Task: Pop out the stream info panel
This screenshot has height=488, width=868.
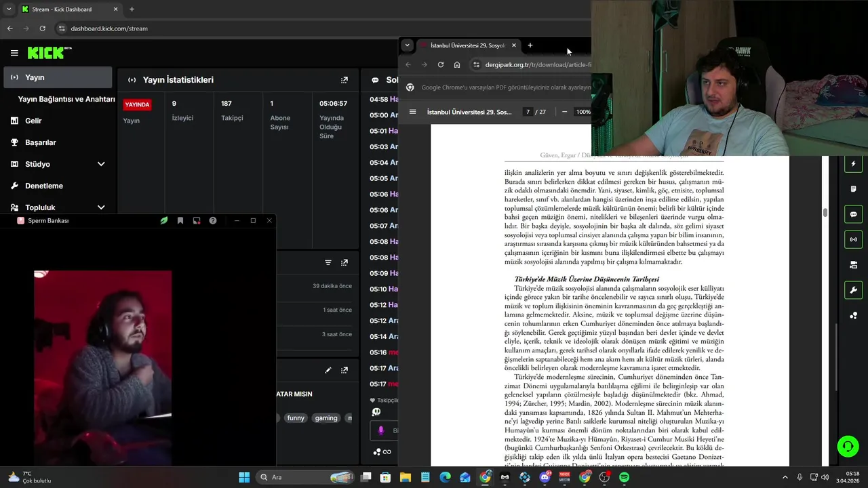Action: pyautogui.click(x=344, y=370)
